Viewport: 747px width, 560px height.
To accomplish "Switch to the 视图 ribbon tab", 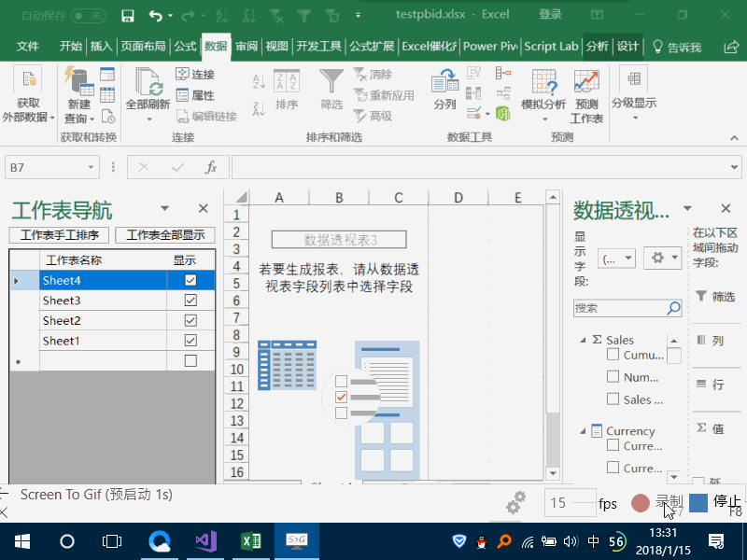I will (276, 46).
